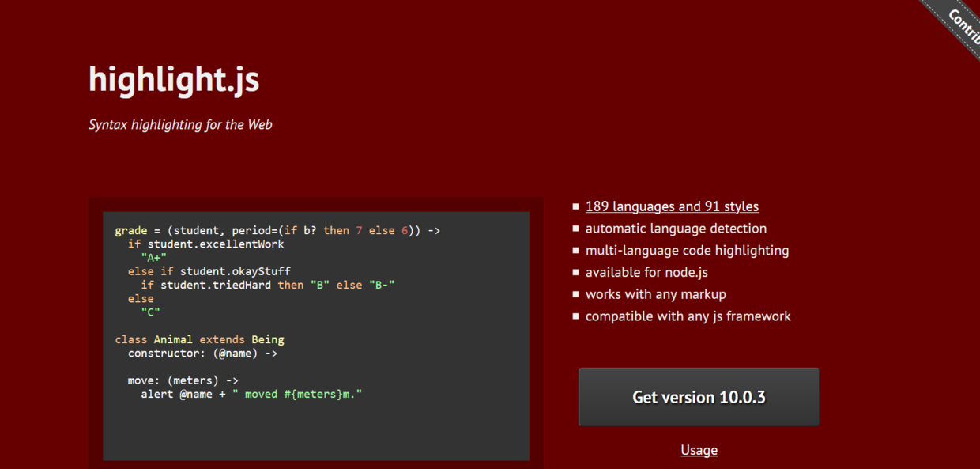Click the green "A+" string in the code sample

coord(154,258)
